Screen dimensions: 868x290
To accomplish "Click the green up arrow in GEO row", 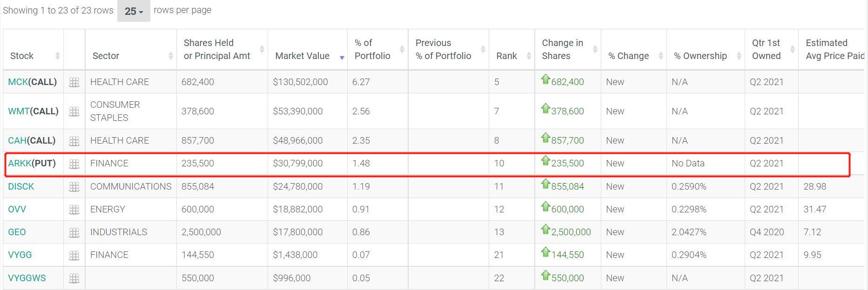I will pyautogui.click(x=545, y=230).
